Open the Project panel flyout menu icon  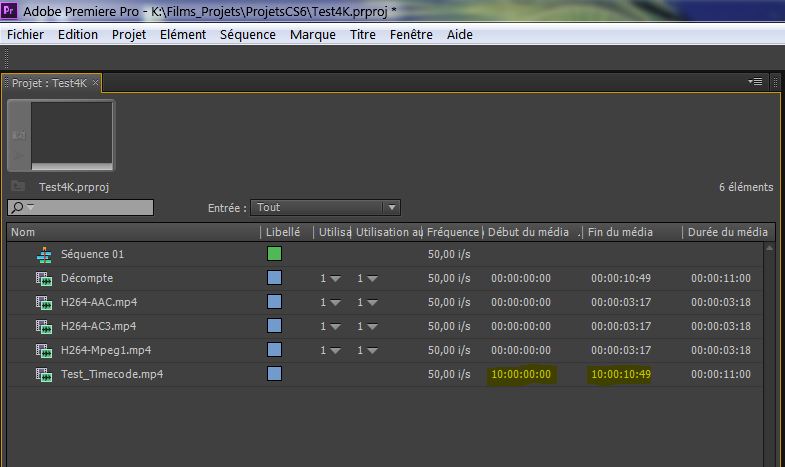point(755,82)
